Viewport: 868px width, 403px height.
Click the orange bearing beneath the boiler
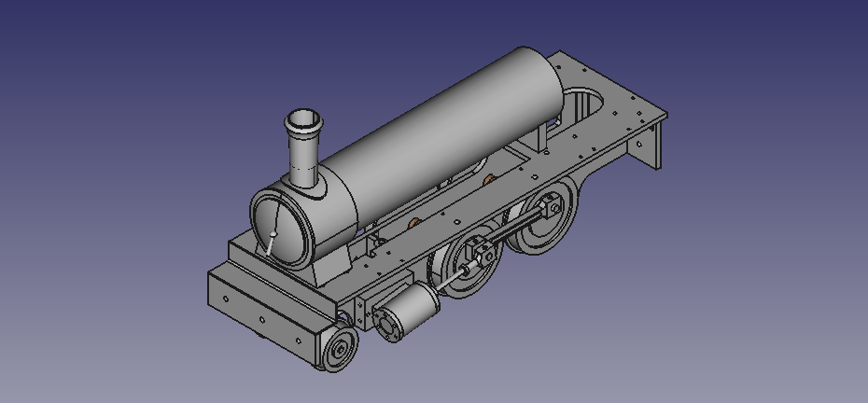413,222
